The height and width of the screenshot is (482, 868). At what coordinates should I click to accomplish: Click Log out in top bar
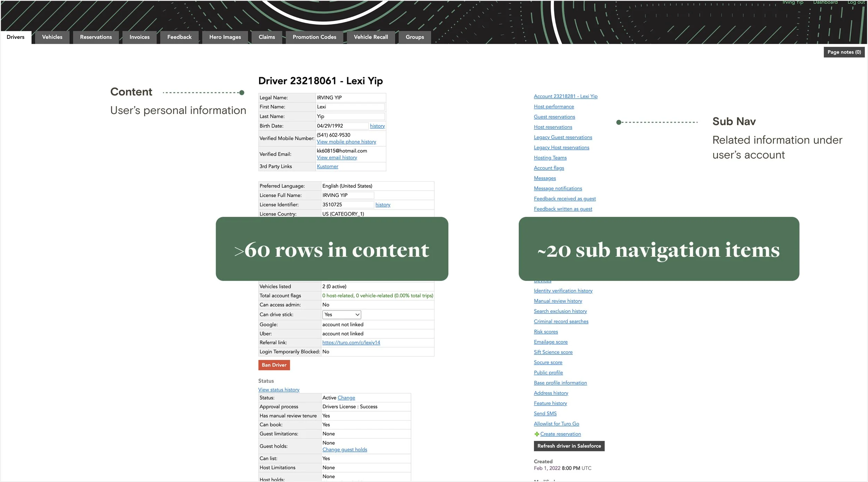856,2
